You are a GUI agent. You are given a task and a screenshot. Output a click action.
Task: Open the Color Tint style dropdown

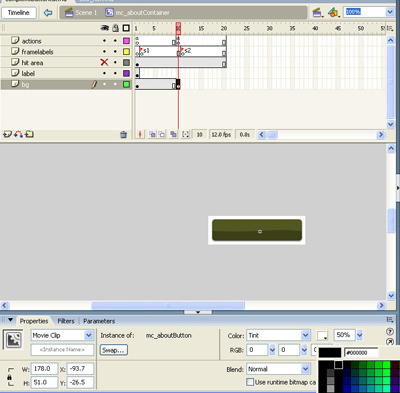(x=305, y=335)
